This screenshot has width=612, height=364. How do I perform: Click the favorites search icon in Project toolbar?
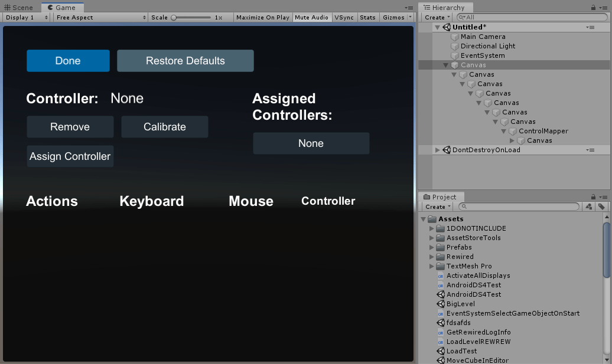(589, 206)
